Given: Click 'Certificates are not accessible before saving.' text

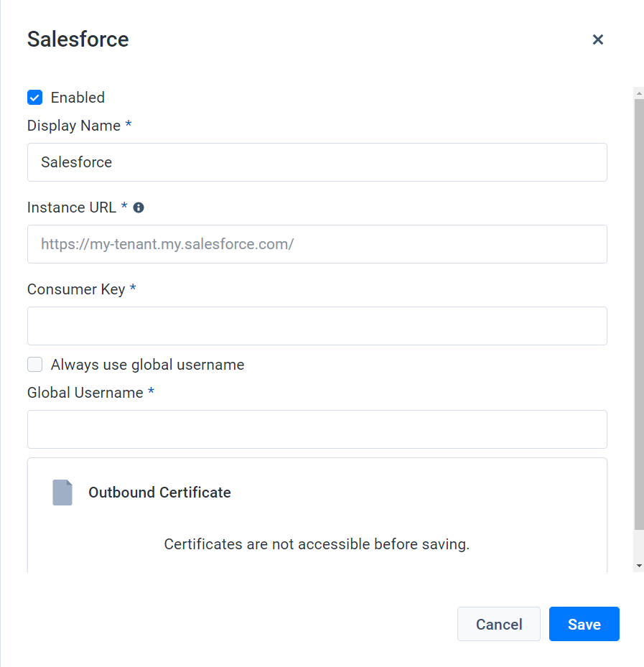Looking at the screenshot, I should [x=317, y=544].
